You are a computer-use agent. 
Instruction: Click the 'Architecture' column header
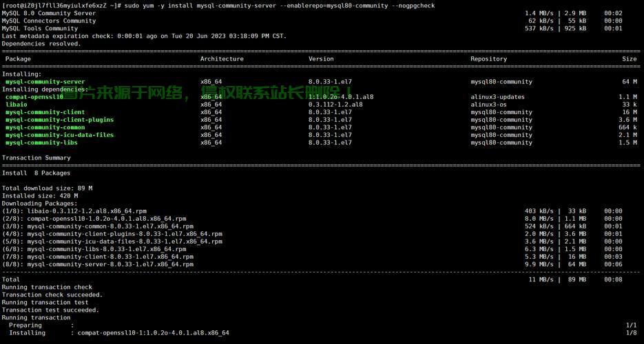pos(222,58)
